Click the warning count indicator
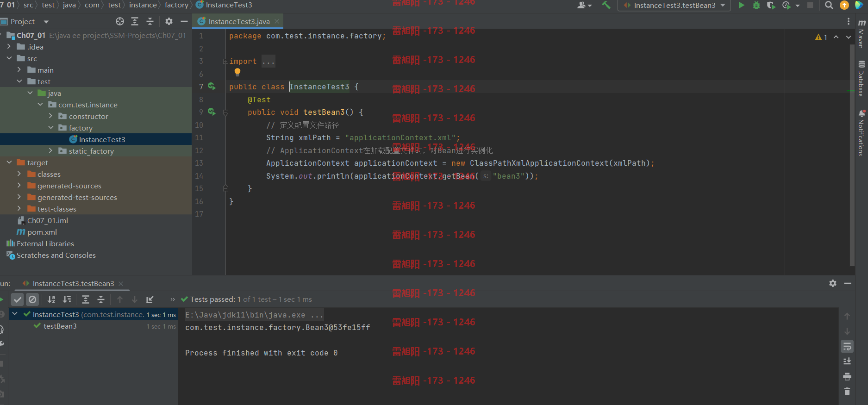The width and height of the screenshot is (868, 405). click(821, 37)
